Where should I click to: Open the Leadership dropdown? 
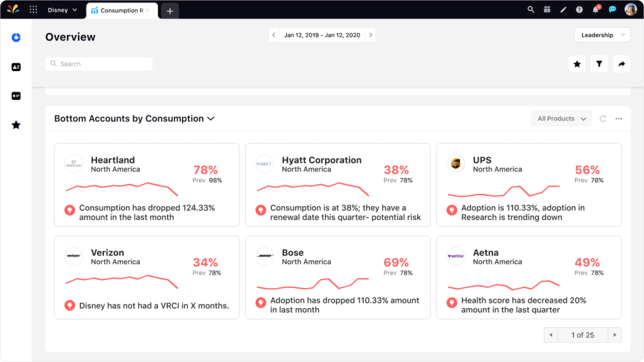[603, 35]
